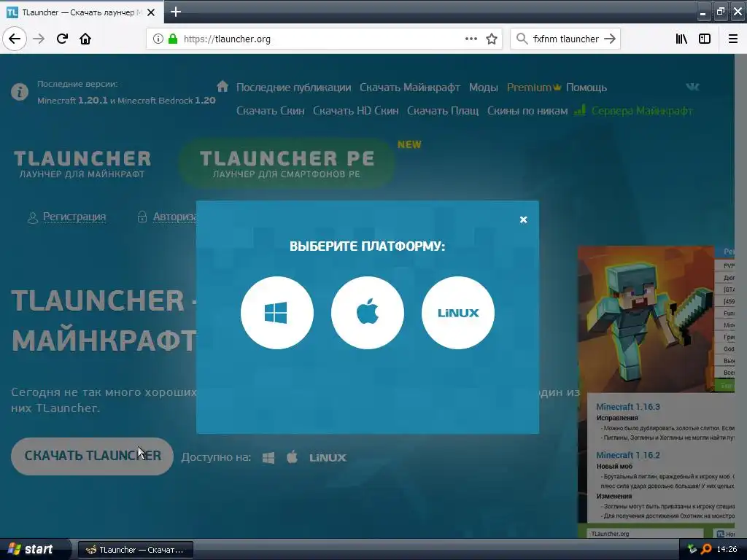
Task: Click the green tray icon in taskbar
Action: tap(692, 549)
